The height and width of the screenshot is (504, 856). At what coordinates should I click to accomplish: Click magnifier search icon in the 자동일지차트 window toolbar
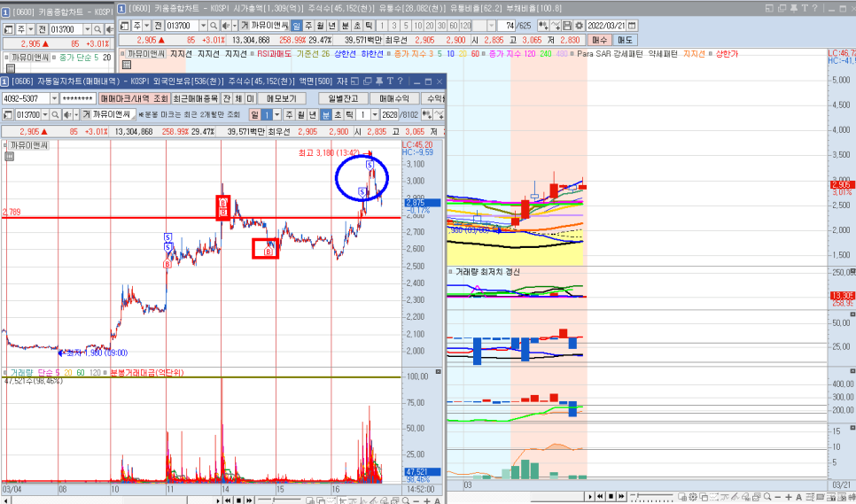tap(55, 114)
